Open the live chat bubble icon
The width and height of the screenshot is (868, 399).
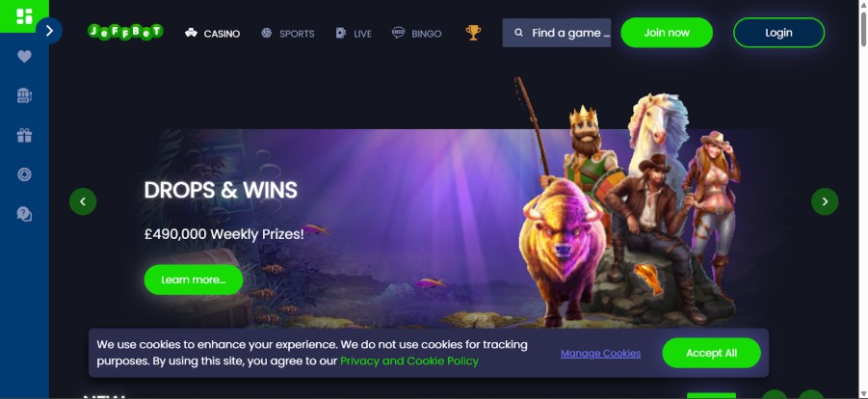24,214
